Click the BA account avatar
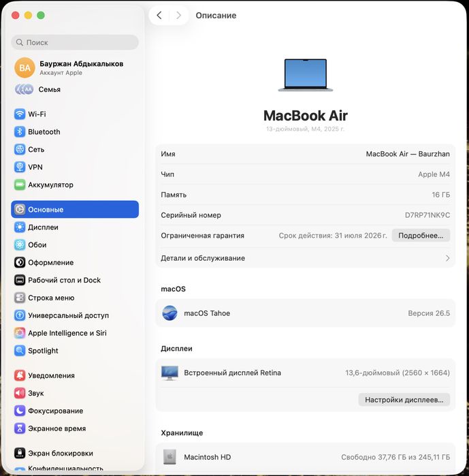Viewport: 469px width, 476px height. coord(25,67)
